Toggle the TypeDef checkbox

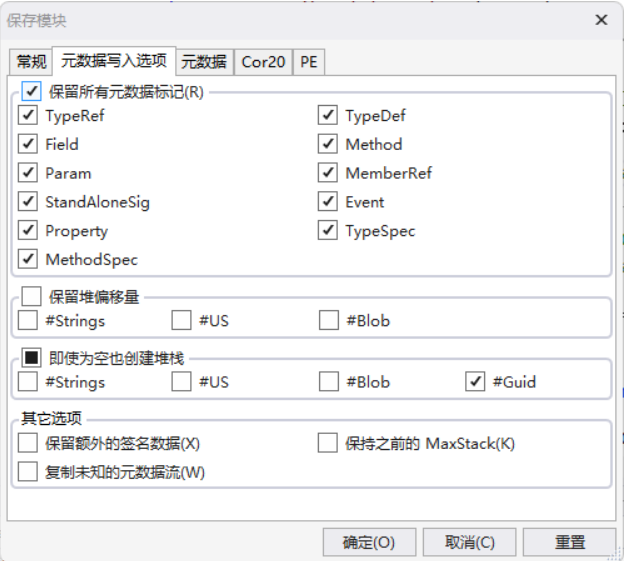coord(328,116)
